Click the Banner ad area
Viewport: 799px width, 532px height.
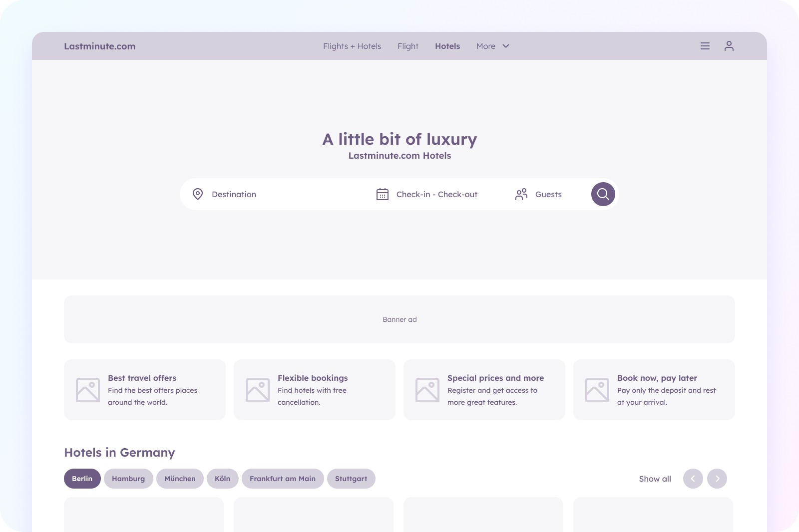coord(399,319)
